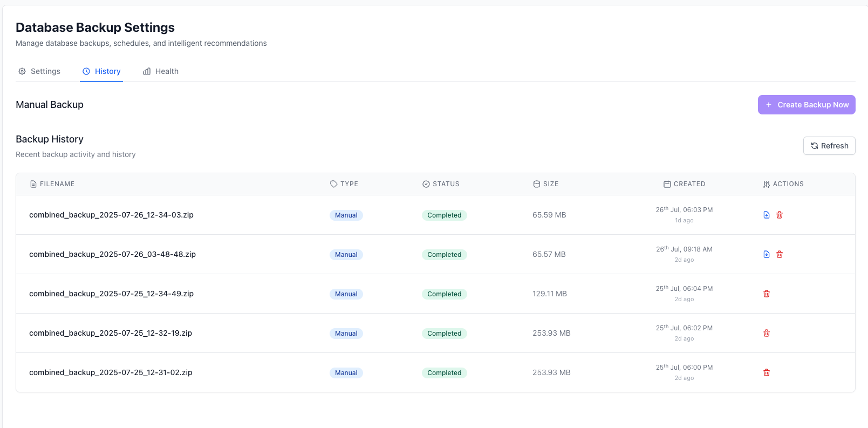This screenshot has height=428, width=868.
Task: Switch to the Health tab
Action: pos(161,71)
